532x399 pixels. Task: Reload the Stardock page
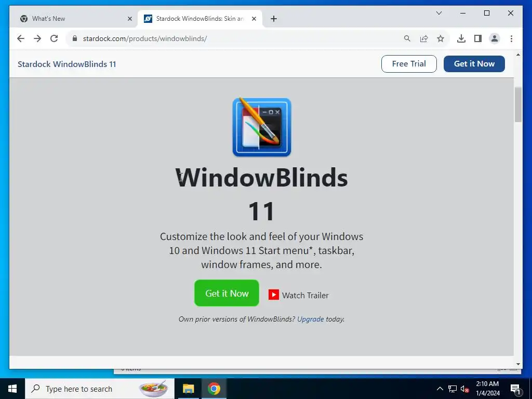[x=54, y=38]
